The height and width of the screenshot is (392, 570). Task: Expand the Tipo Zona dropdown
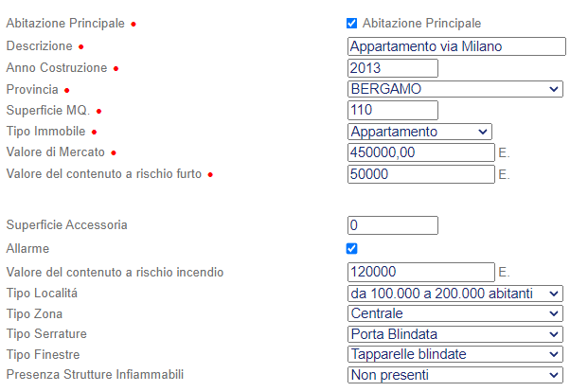click(455, 313)
